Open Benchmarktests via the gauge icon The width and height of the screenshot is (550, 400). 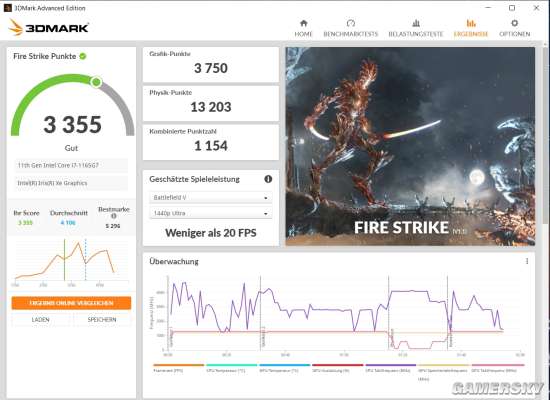(x=351, y=23)
